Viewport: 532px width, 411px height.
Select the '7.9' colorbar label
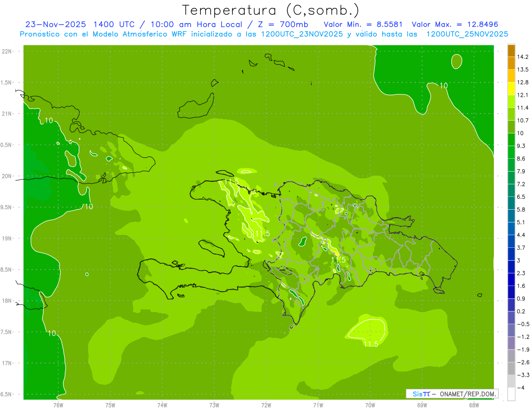pos(521,172)
